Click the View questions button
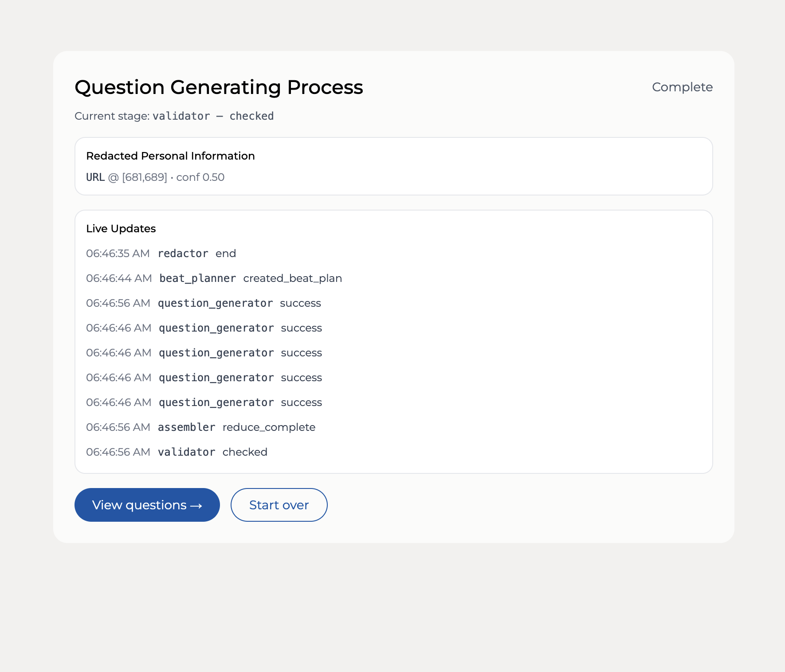The image size is (785, 672). (x=147, y=505)
